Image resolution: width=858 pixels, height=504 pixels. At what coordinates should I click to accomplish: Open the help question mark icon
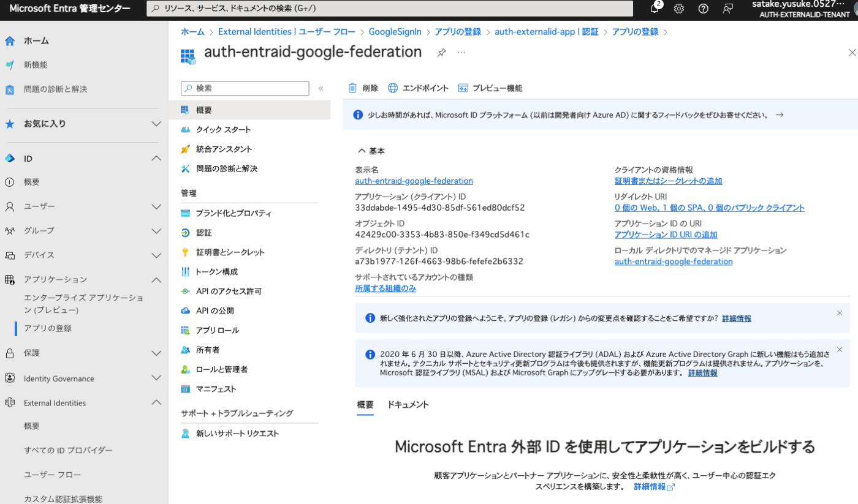[703, 9]
